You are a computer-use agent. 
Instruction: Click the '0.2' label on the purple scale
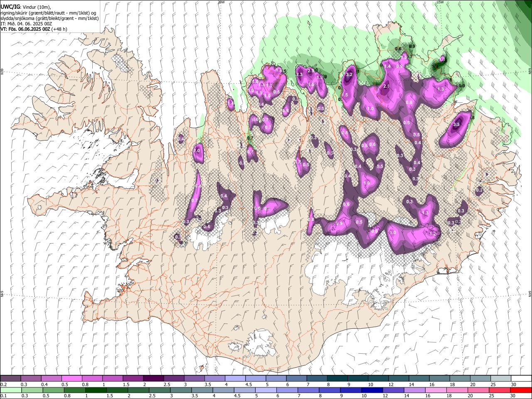pos(3,384)
